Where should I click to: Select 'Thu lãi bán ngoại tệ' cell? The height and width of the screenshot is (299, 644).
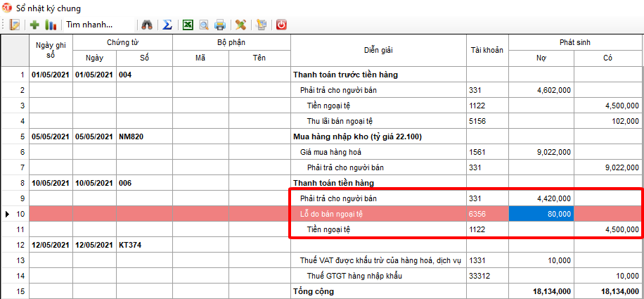click(x=379, y=121)
